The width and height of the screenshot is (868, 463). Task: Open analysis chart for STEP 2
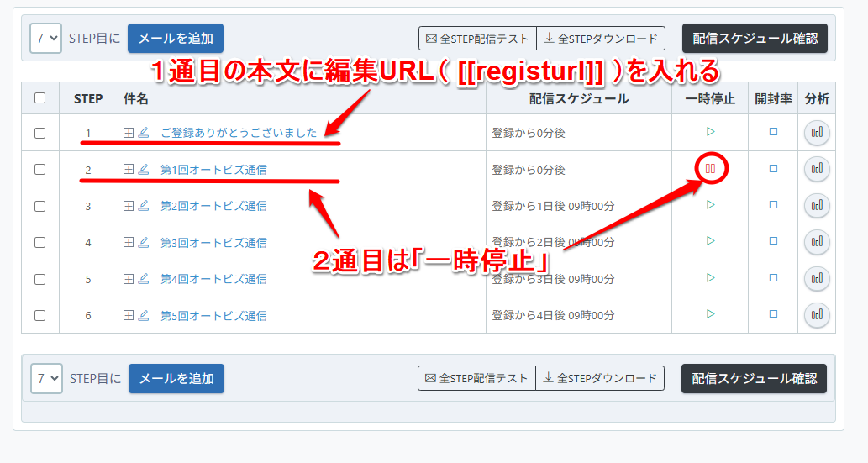click(817, 169)
